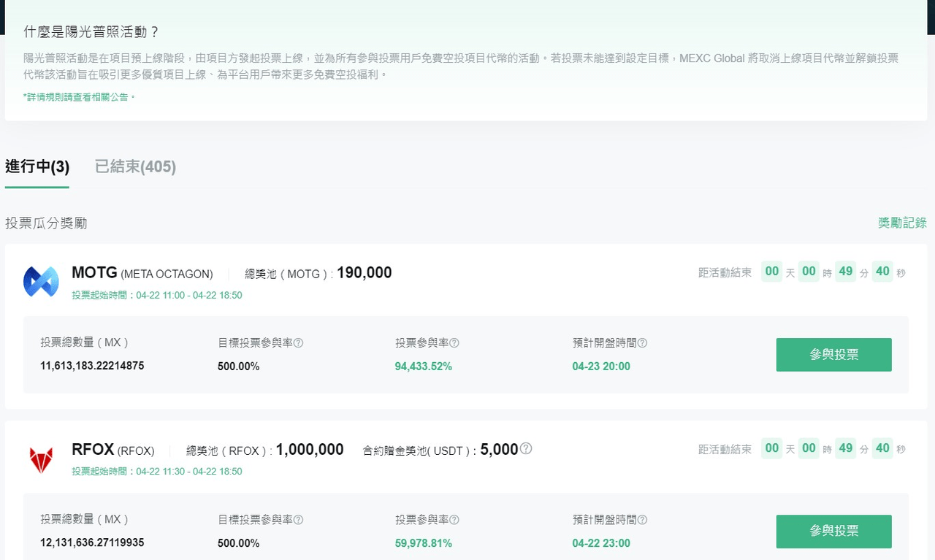The image size is (935, 560).
Task: Click help icon next to MOTG 投票參與率
Action: click(454, 343)
